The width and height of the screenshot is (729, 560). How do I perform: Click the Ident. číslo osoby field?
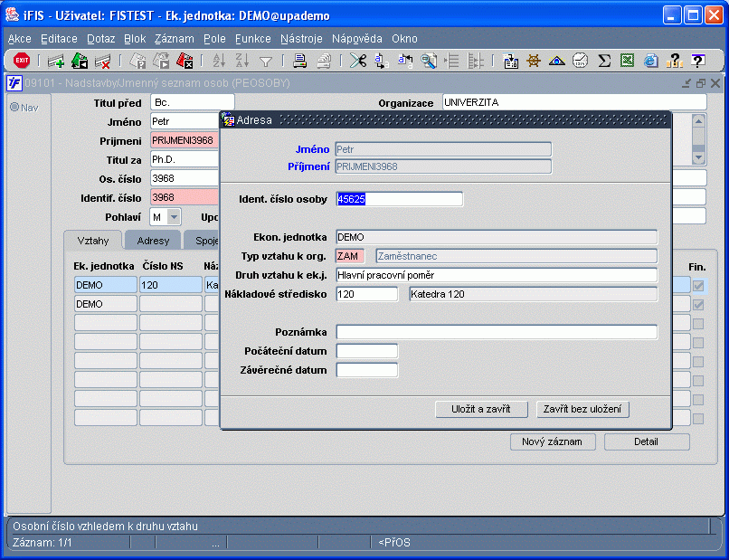click(400, 199)
